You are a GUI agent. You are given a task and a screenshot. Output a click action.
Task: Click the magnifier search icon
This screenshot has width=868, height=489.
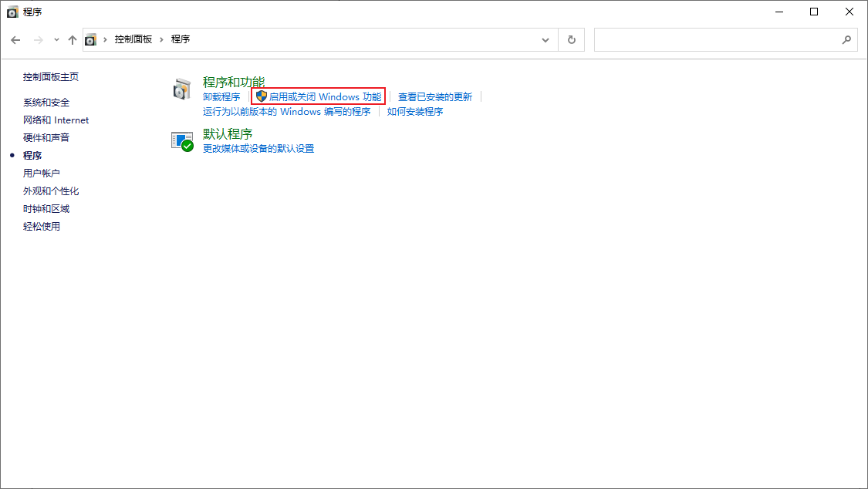pos(846,40)
